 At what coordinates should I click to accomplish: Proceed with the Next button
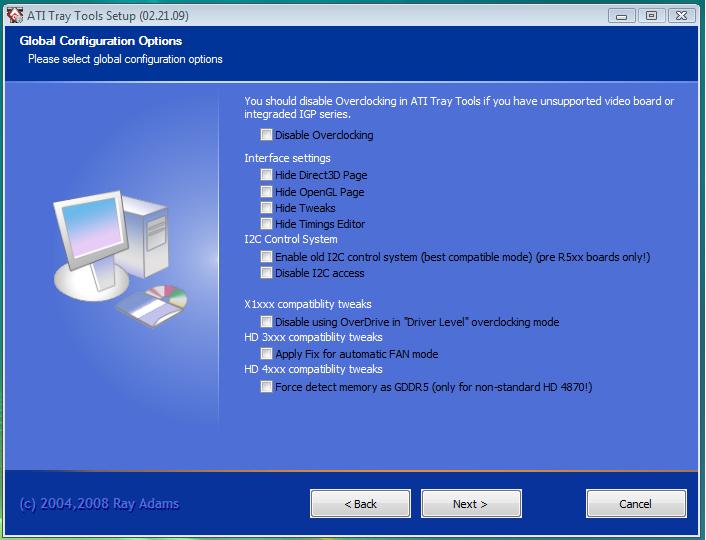[471, 504]
